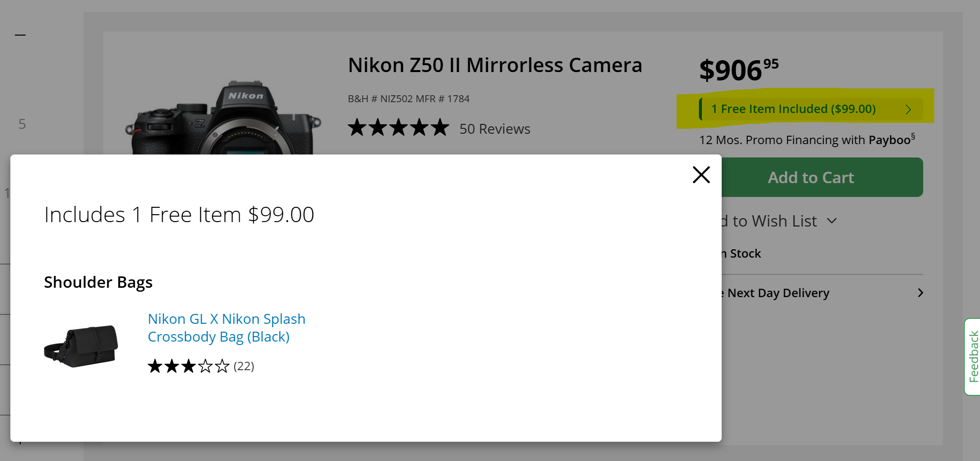
Task: Open Next Day Delivery chevron
Action: pos(920,293)
